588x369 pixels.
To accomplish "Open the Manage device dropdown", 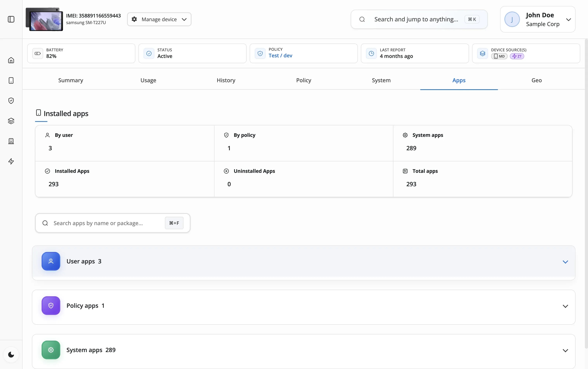I will coord(159,19).
